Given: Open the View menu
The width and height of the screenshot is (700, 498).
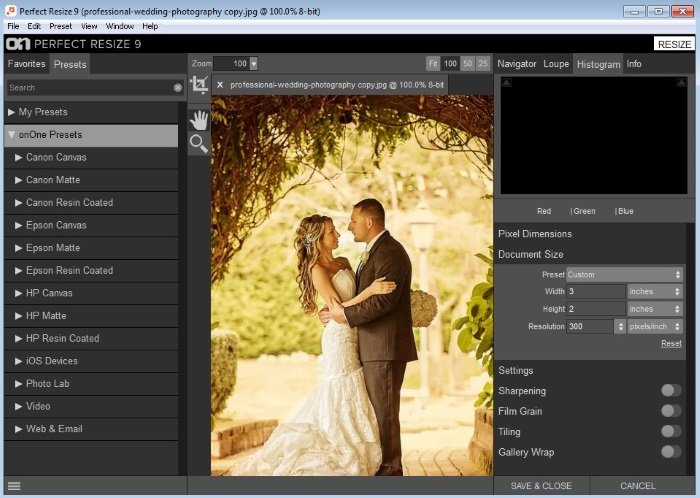Looking at the screenshot, I should point(89,26).
